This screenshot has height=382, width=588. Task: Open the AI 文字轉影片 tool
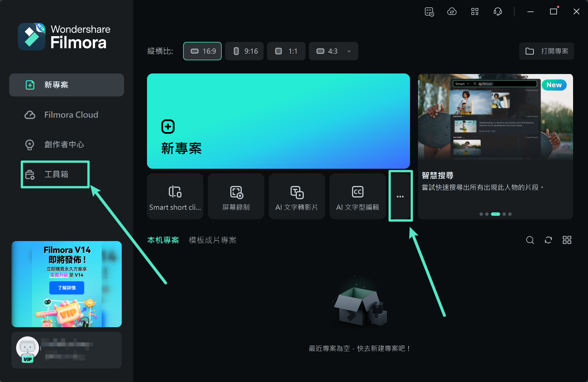click(297, 196)
